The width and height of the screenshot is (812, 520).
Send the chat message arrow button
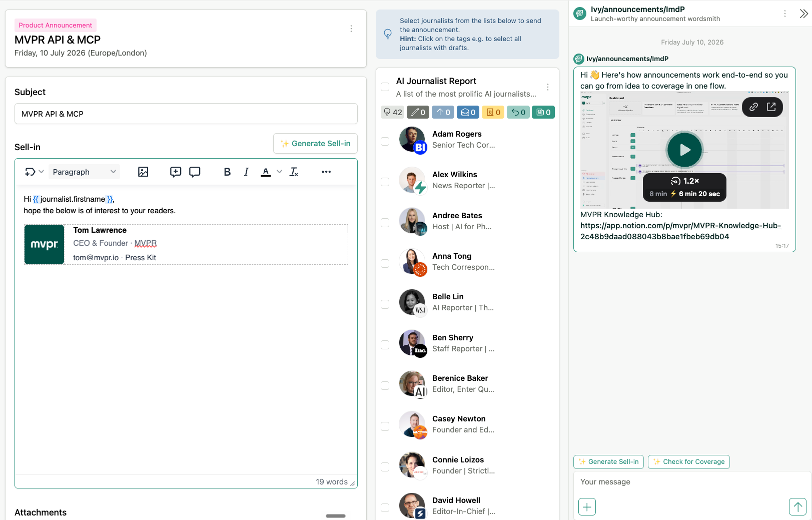797,507
